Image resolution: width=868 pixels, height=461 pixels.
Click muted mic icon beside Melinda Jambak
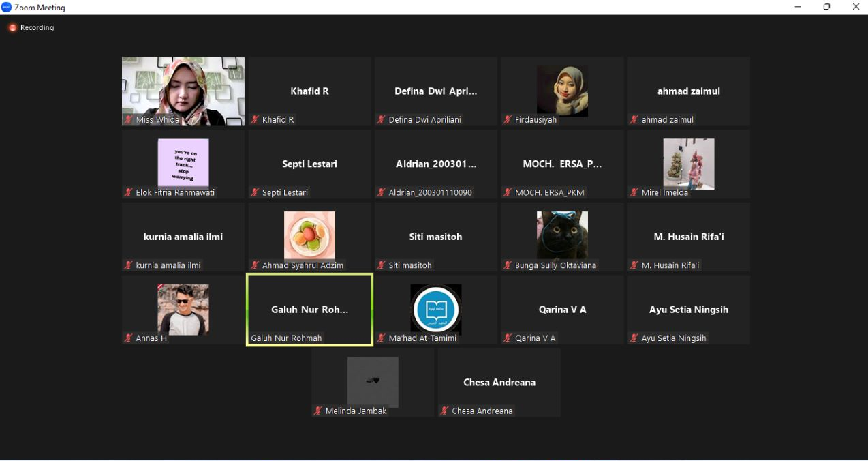point(318,411)
